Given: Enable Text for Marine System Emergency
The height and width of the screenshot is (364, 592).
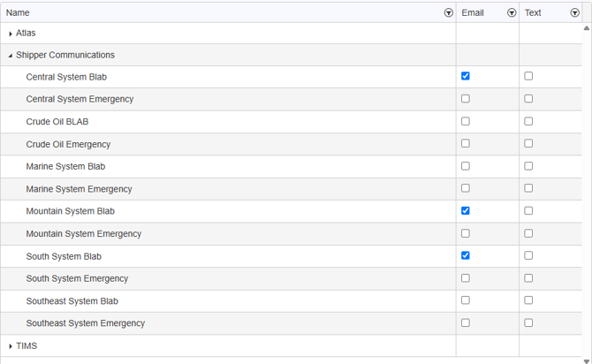Looking at the screenshot, I should 528,188.
